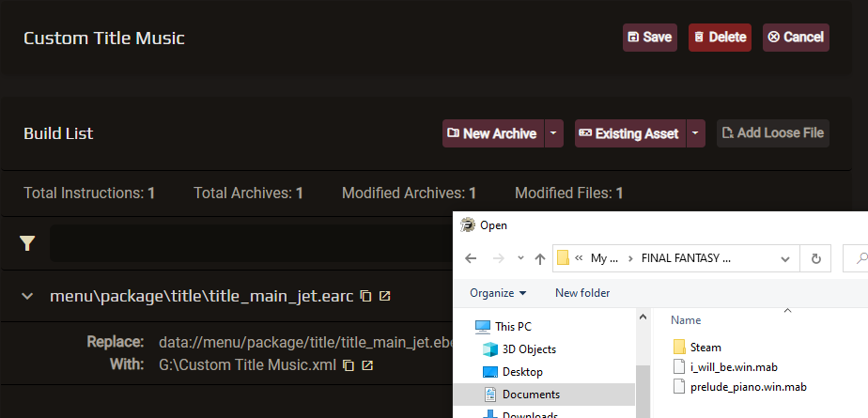Sort files by the Name column

point(686,320)
